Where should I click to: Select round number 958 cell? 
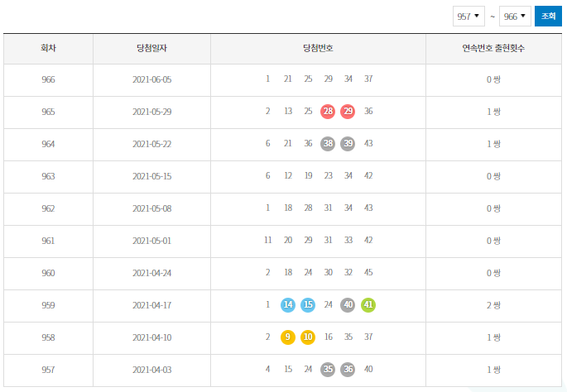click(x=49, y=337)
